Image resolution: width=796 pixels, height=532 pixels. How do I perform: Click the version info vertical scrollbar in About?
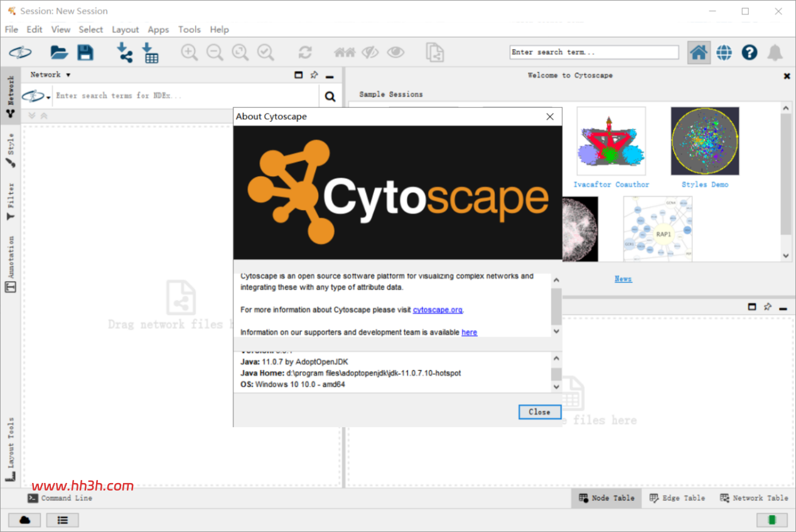coord(556,373)
